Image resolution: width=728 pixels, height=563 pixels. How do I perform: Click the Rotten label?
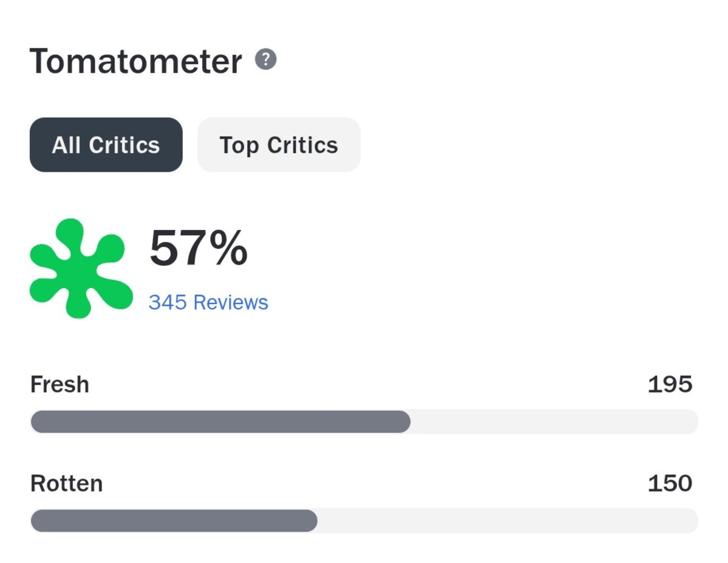click(66, 484)
